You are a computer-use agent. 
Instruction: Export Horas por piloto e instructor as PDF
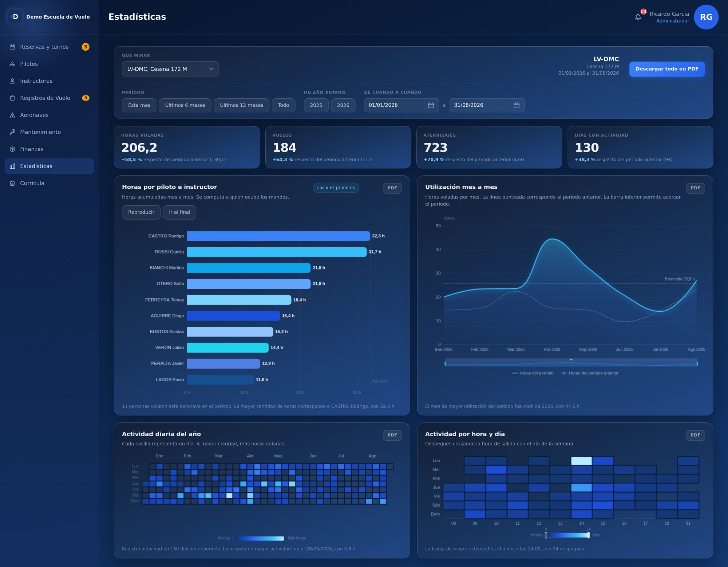pos(392,188)
